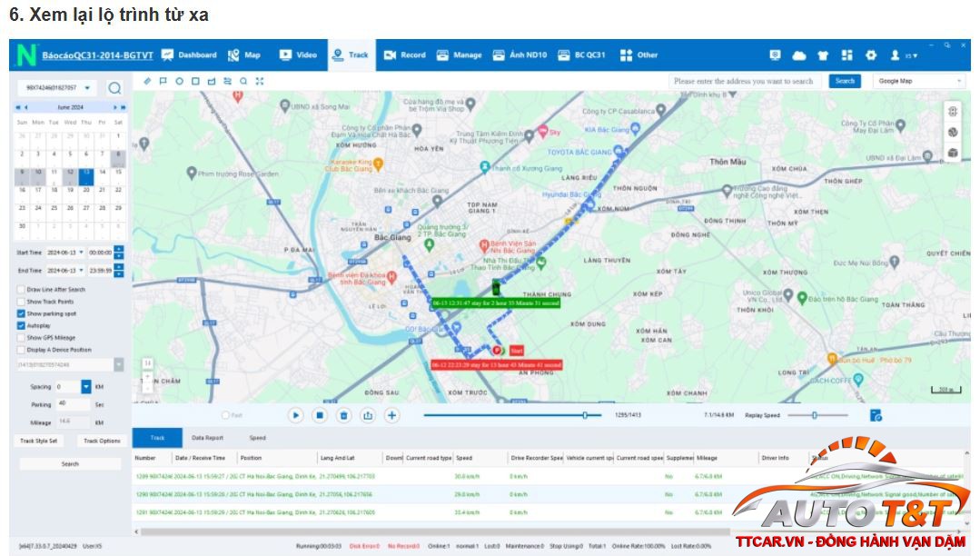The height and width of the screenshot is (556, 980).
Task: Click the export track icon
Action: click(x=368, y=415)
